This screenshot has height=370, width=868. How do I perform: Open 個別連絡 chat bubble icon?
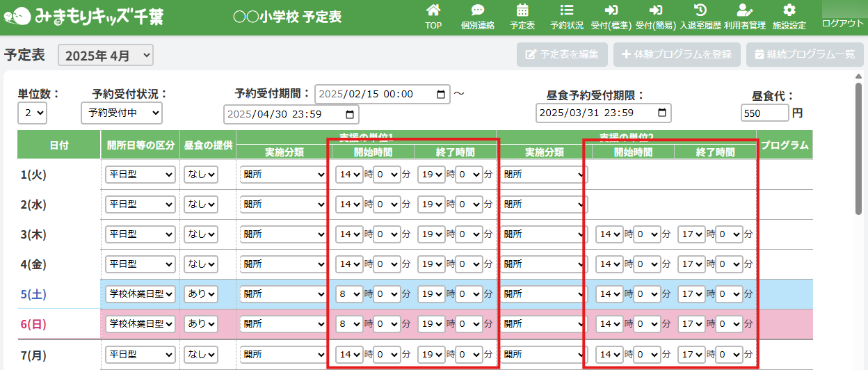(478, 10)
